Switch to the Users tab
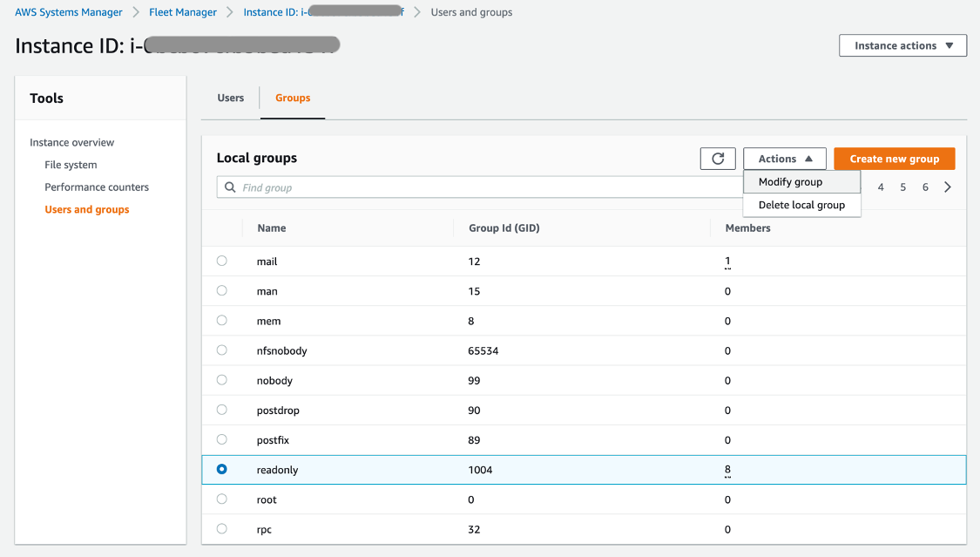 click(230, 98)
